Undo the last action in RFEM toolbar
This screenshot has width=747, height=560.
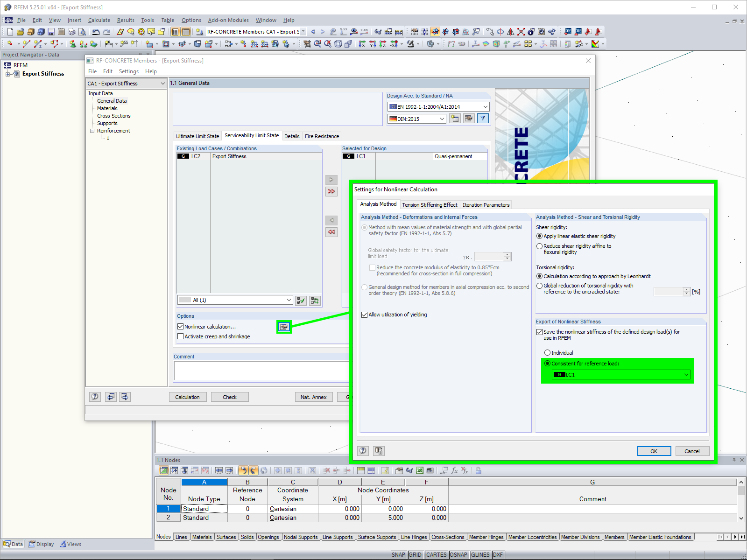tap(96, 32)
